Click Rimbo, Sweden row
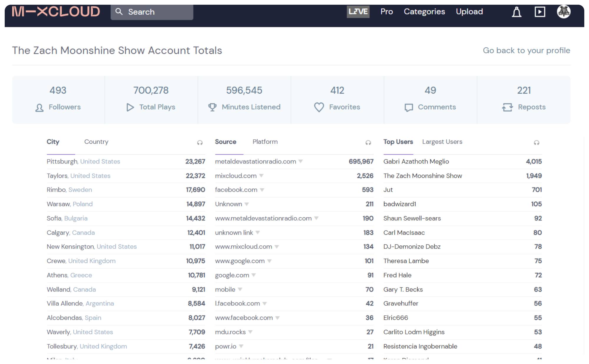This screenshot has width=589, height=364. pos(126,190)
